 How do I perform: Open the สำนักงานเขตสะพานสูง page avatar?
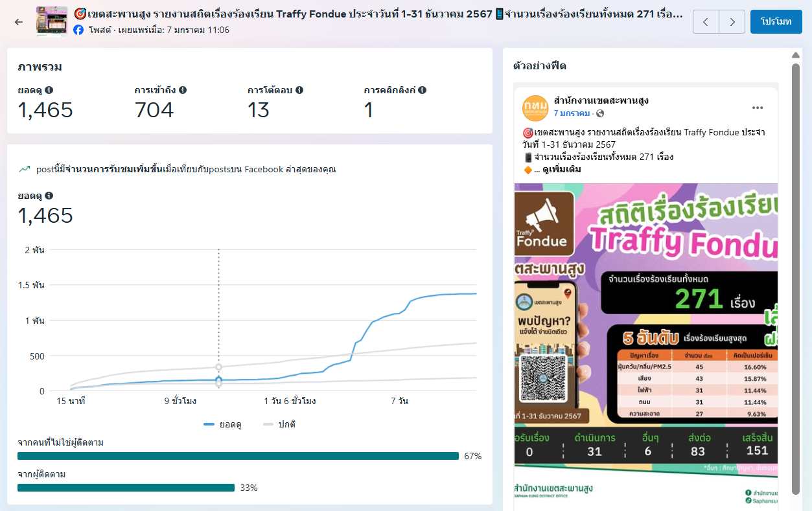click(535, 107)
